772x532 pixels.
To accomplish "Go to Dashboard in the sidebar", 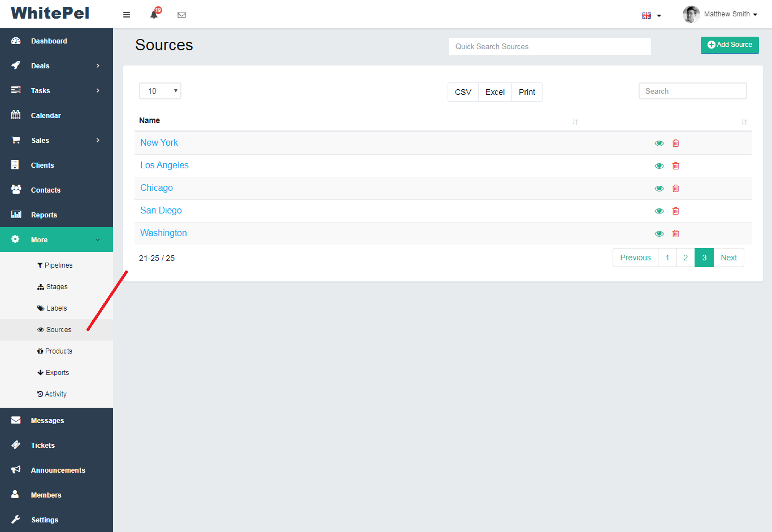I will click(x=57, y=41).
